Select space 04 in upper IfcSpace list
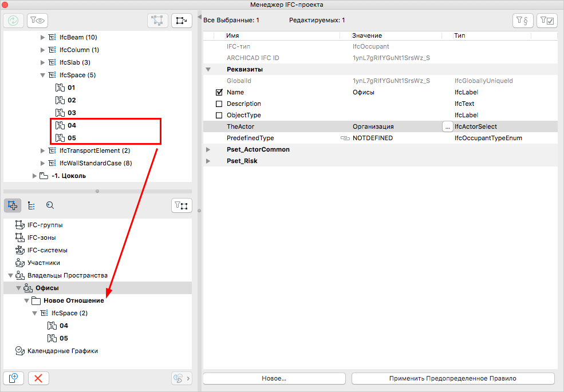Image resolution: width=564 pixels, height=392 pixels. [72, 125]
